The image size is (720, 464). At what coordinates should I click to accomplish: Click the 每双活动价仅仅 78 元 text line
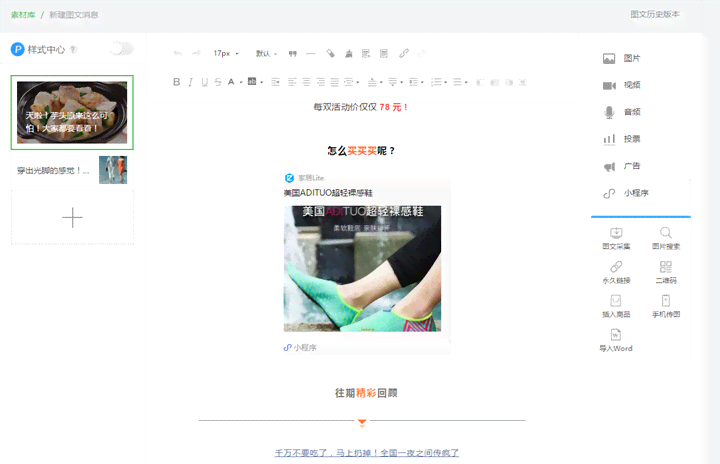[361, 107]
